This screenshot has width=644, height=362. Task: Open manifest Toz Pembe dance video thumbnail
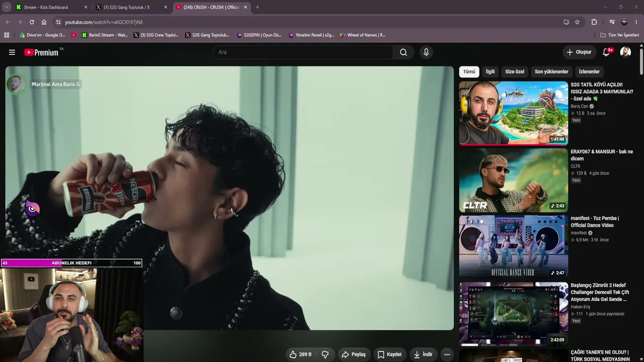[514, 247]
